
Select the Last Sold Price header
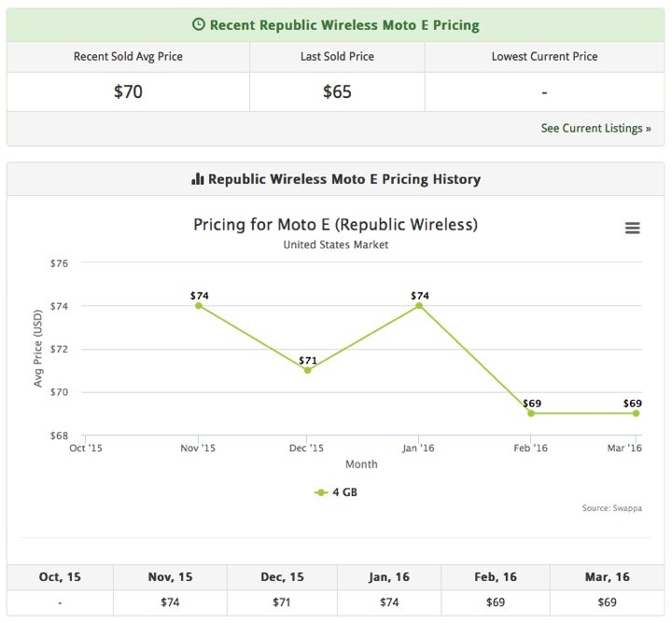(337, 57)
